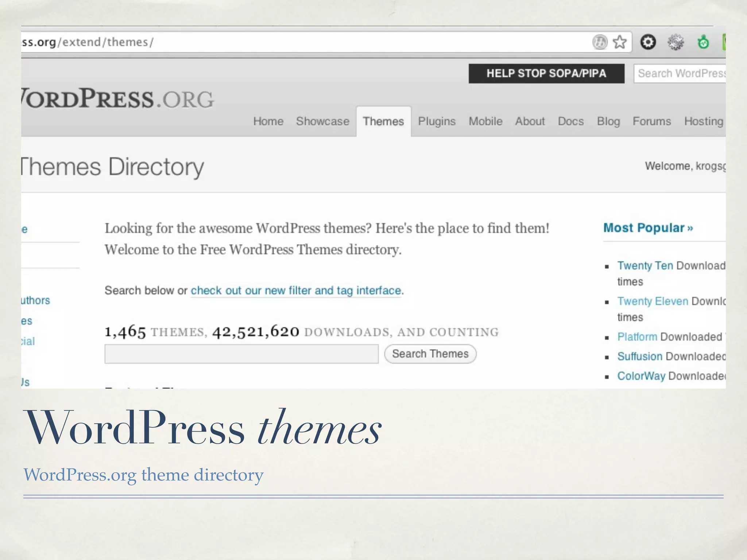Image resolution: width=747 pixels, height=560 pixels.
Task: Open the black gear extension icon
Action: (648, 42)
